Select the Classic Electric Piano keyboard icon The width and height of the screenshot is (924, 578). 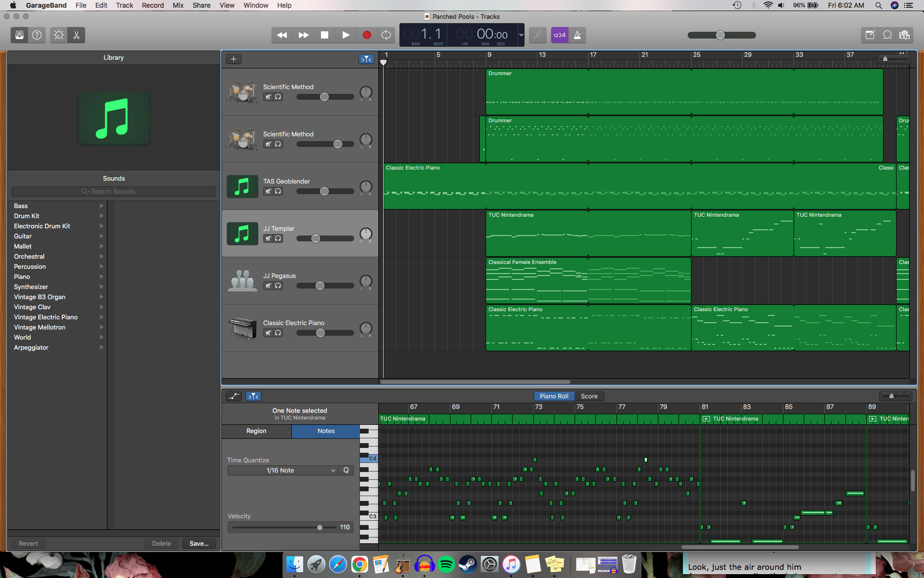(x=242, y=328)
